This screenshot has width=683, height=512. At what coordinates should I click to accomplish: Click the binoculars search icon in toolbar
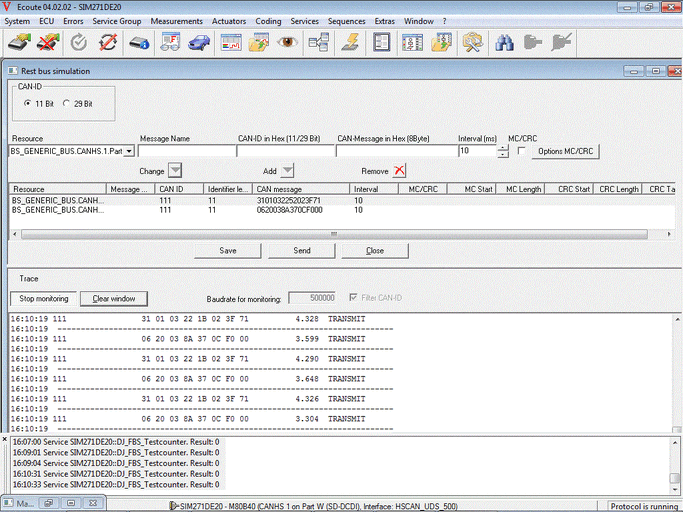(505, 43)
